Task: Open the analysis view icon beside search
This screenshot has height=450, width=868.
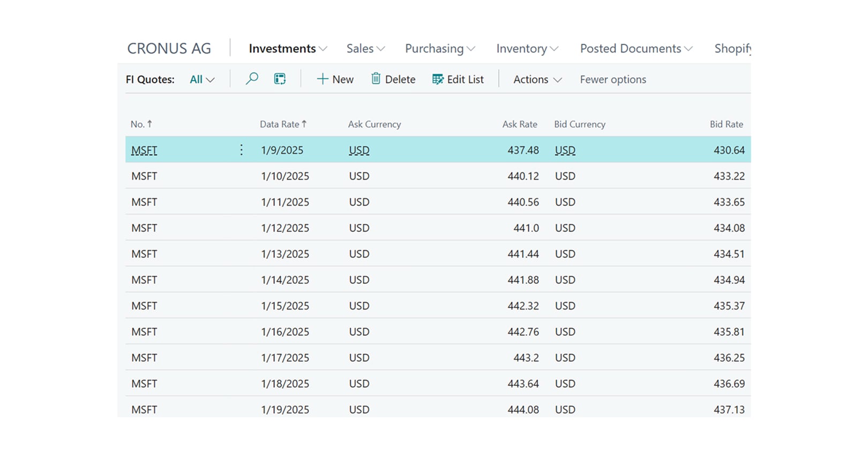Action: coord(280,79)
